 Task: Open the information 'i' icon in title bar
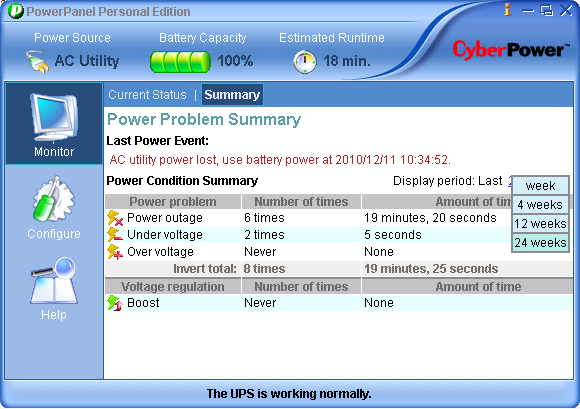point(508,10)
